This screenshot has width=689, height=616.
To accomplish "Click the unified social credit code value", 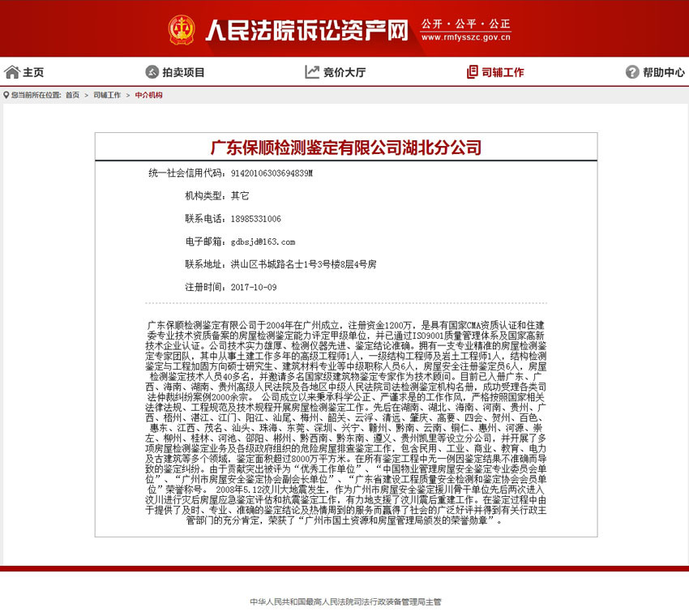I will pos(272,173).
